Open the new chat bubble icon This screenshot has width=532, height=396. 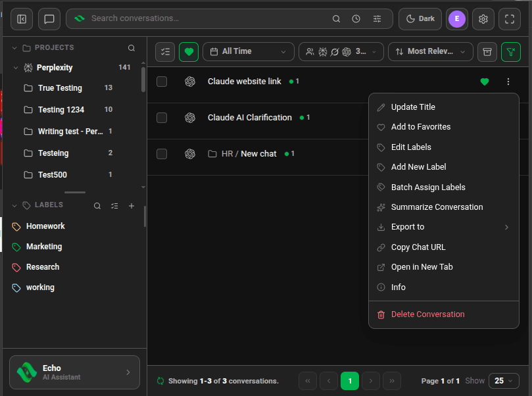(49, 19)
